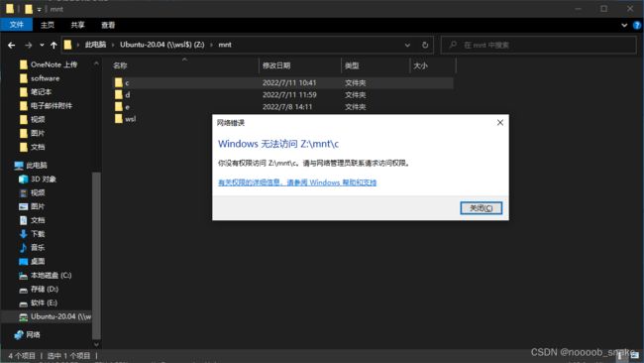Switch to the 查看 ribbon tab

click(108, 25)
